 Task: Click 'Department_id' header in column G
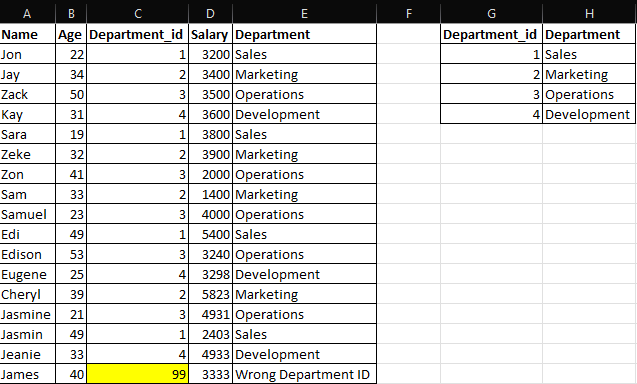coord(492,34)
